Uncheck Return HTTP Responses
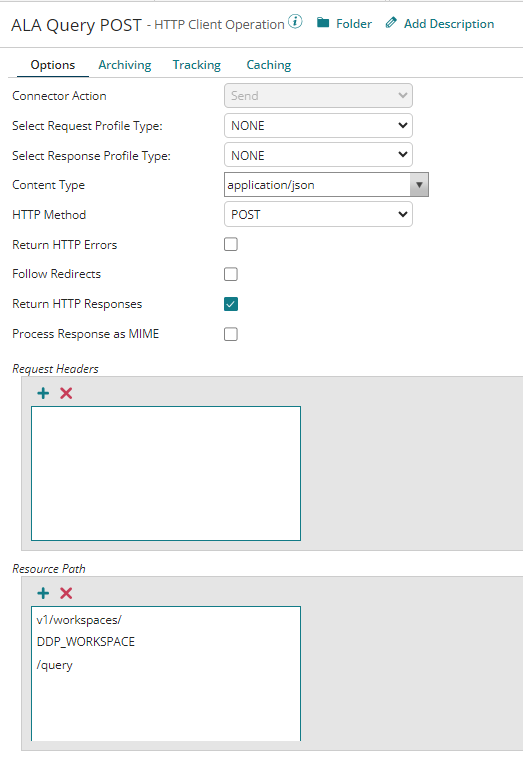This screenshot has height=761, width=523. 231,304
